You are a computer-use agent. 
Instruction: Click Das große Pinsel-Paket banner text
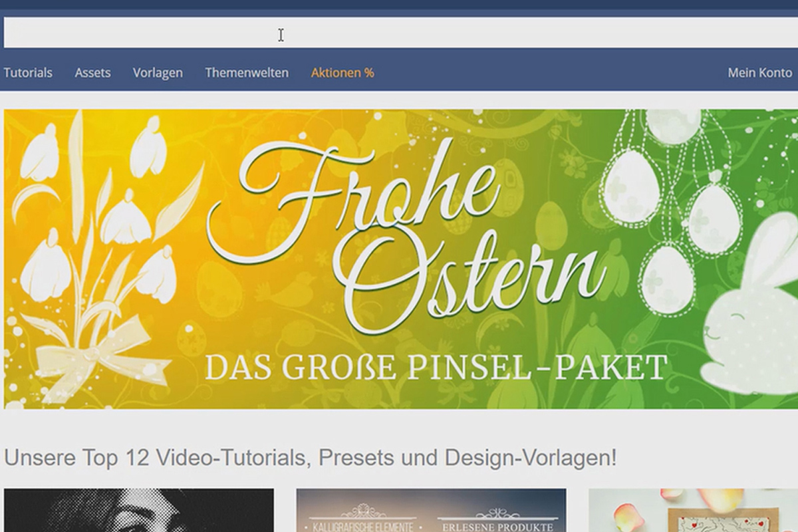(436, 367)
